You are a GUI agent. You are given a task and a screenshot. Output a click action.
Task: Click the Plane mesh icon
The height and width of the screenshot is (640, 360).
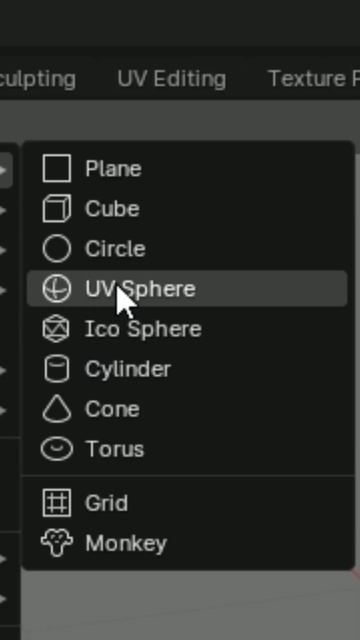click(x=57, y=168)
